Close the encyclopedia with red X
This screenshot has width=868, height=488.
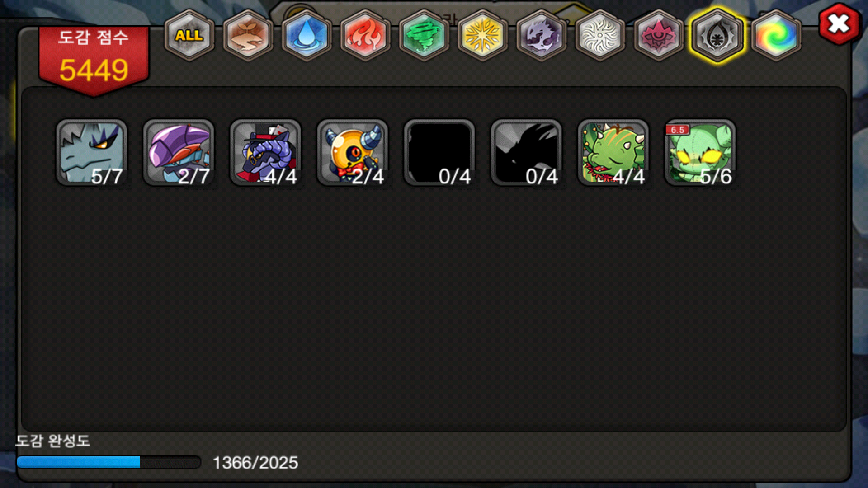(839, 23)
